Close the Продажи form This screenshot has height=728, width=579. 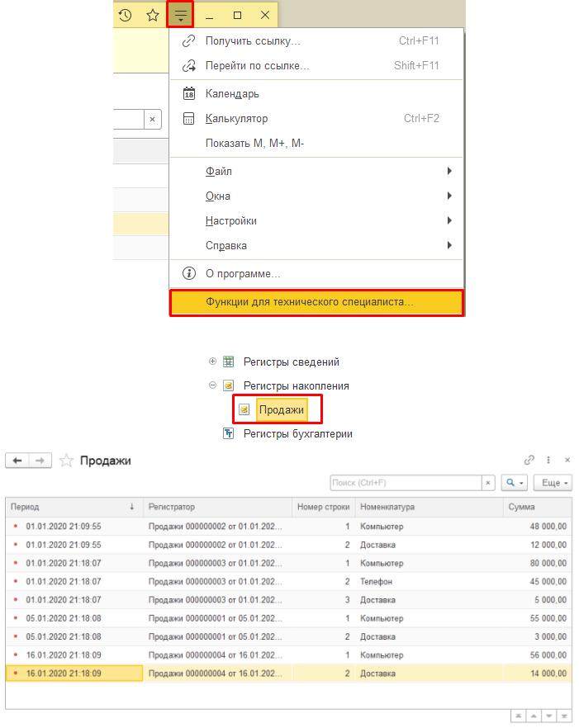pos(567,460)
